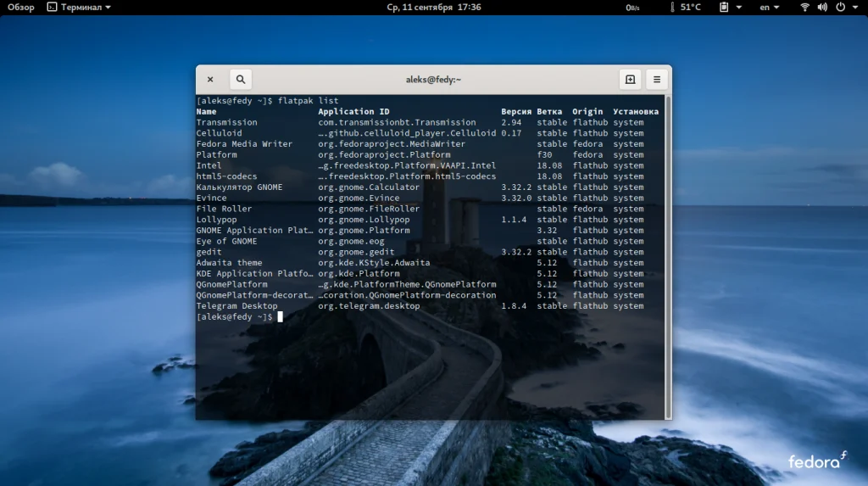Expand the clipboard indicator dropdown arrow
Screen dimensions: 868x486
(739, 7)
